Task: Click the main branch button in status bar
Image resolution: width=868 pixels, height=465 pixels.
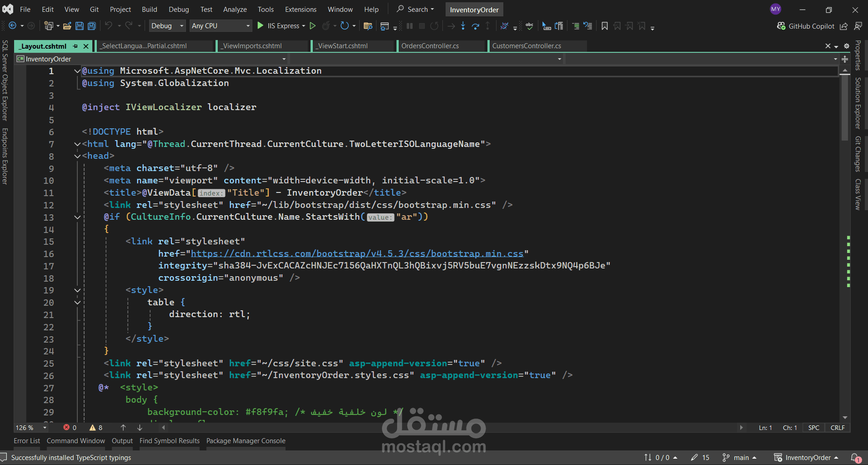Action: (x=740, y=458)
